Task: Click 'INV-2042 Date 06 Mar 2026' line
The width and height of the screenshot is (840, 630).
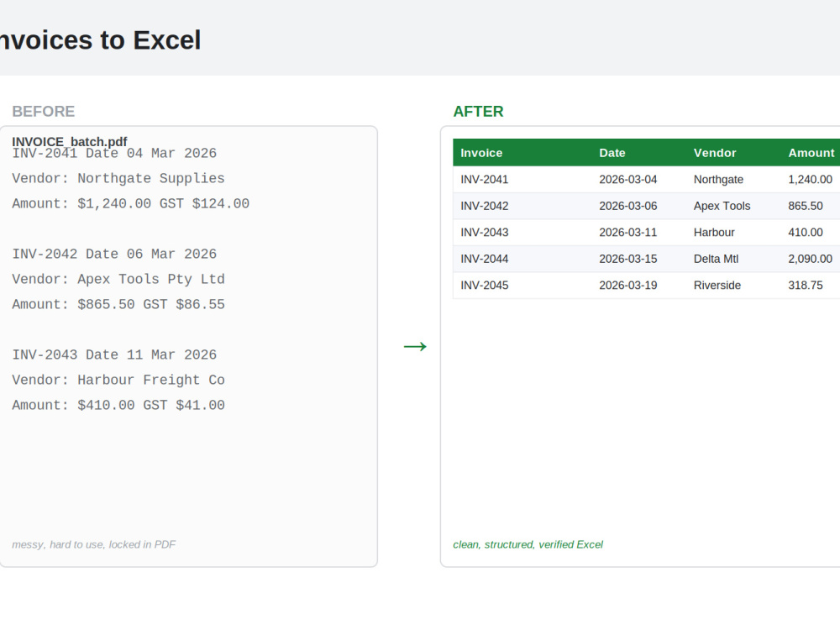Action: [114, 254]
